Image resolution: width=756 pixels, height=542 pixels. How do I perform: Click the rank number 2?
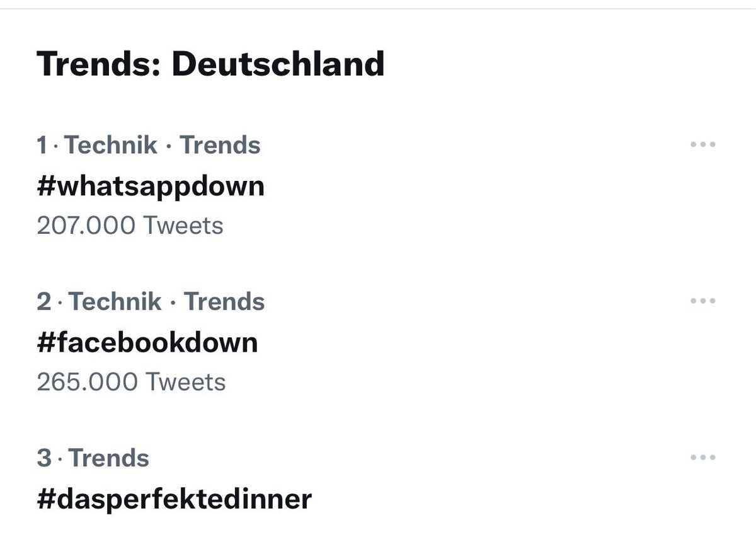tap(44, 301)
